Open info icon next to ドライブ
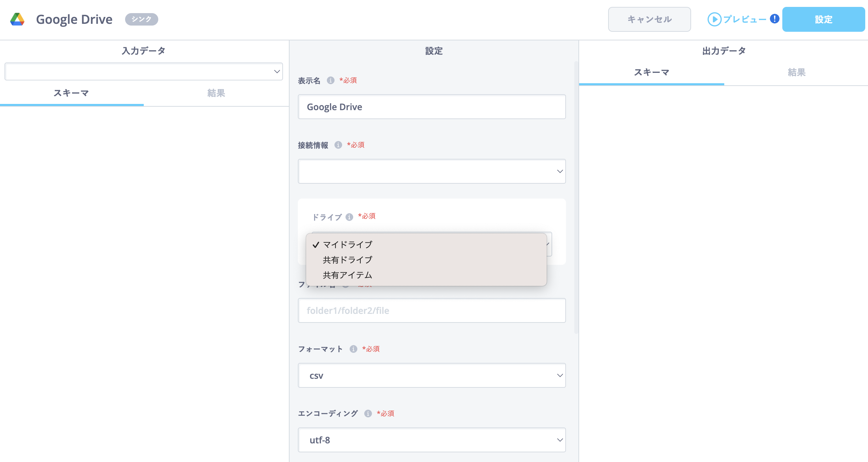Screen dimensions: 868x462 (349, 217)
